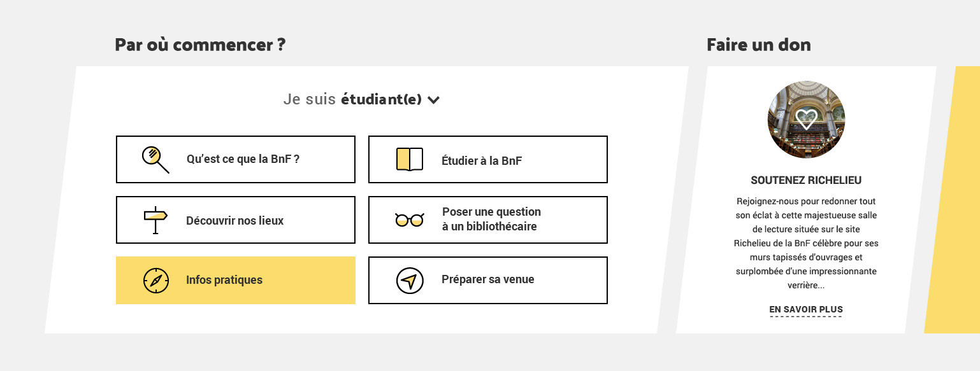Screen dimensions: 980x371
Task: Open the "Je suis étudiant(e)" selector
Action: [x=361, y=100]
